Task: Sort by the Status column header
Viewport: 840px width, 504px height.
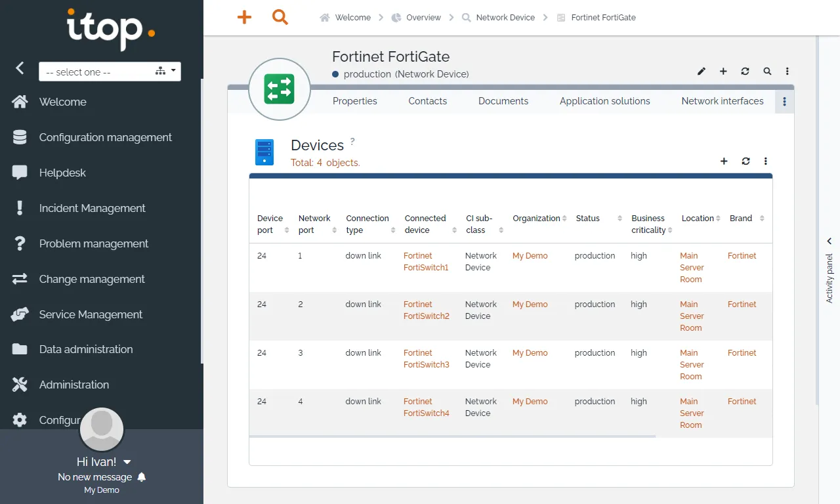Action: (x=587, y=219)
